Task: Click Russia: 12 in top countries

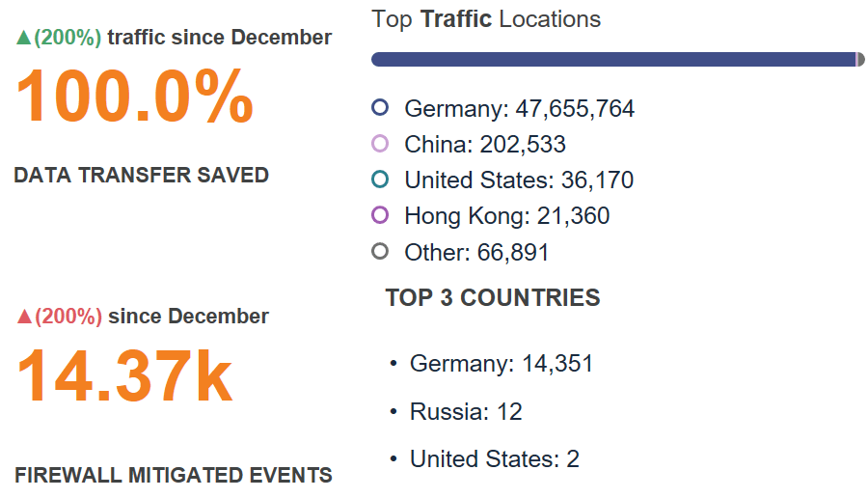Action: coord(465,412)
